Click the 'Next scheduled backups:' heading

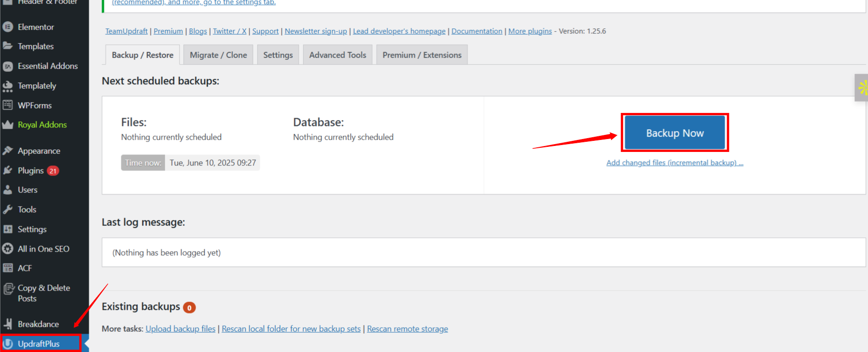coord(161,81)
